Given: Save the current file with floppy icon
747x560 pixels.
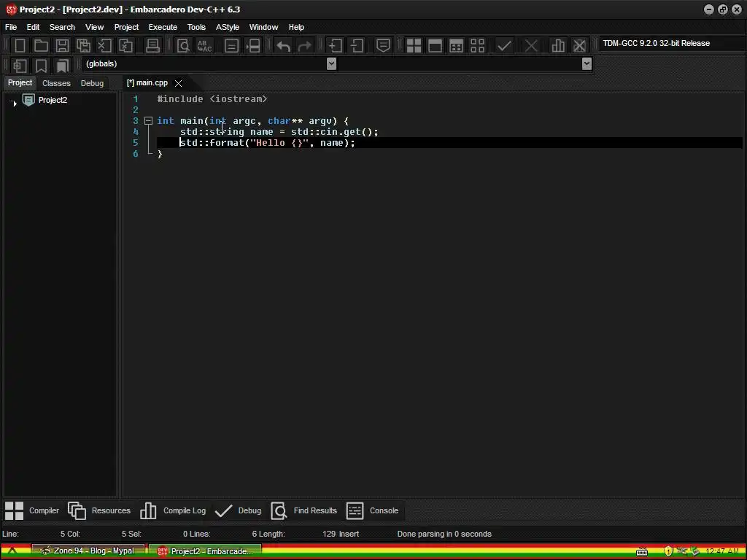Looking at the screenshot, I should pos(62,46).
